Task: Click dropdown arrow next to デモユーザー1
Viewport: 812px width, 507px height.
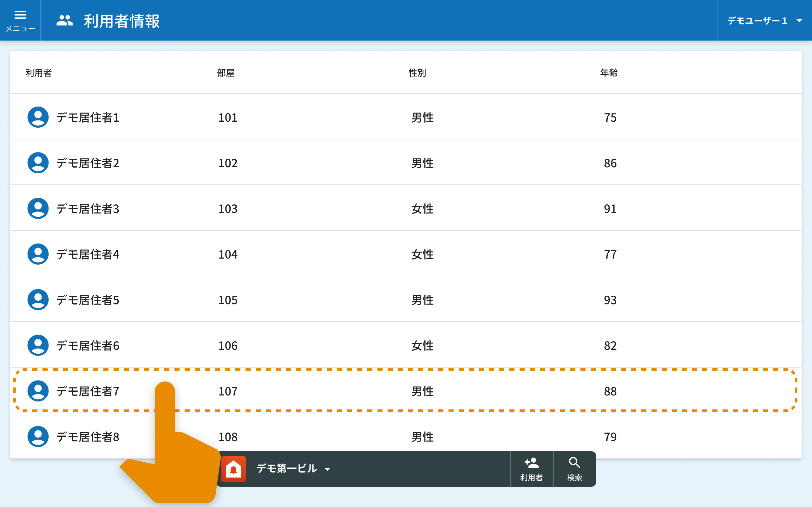Action: [799, 21]
